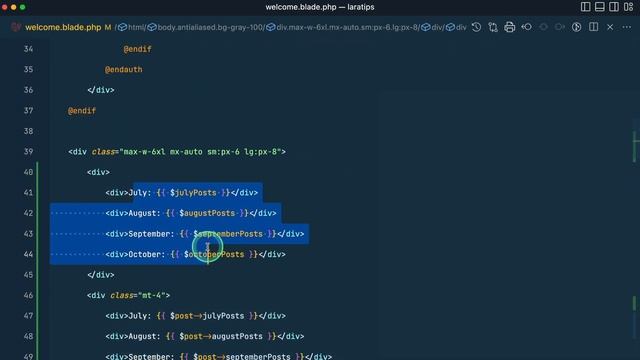The width and height of the screenshot is (640, 360).
Task: Click line number 44 in gutter
Action: (x=28, y=254)
